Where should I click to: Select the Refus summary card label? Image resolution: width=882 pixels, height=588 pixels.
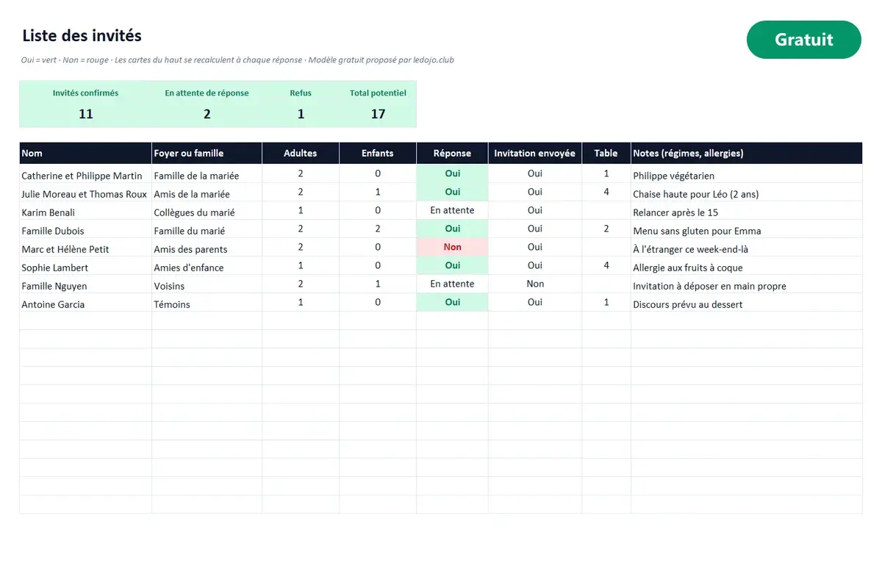click(301, 93)
